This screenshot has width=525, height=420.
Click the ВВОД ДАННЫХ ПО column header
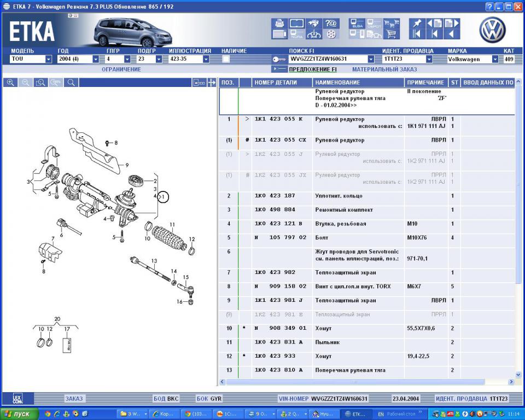coord(488,83)
